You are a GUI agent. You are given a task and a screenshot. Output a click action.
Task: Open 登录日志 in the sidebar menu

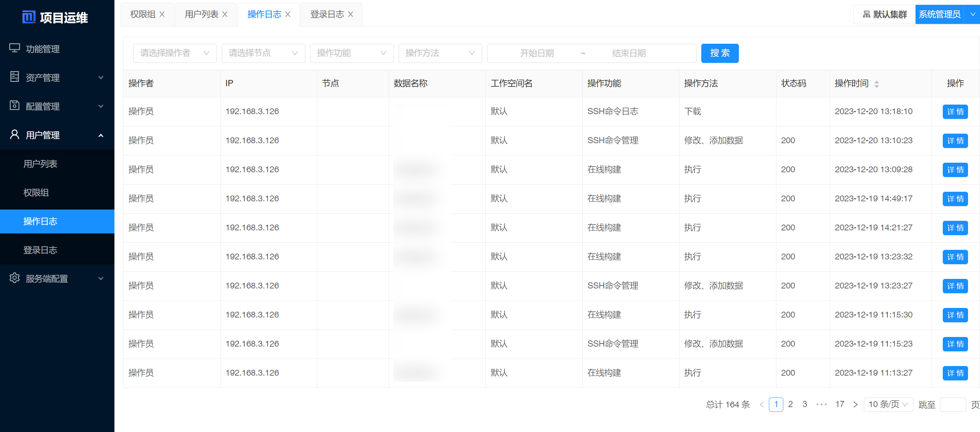(40, 250)
